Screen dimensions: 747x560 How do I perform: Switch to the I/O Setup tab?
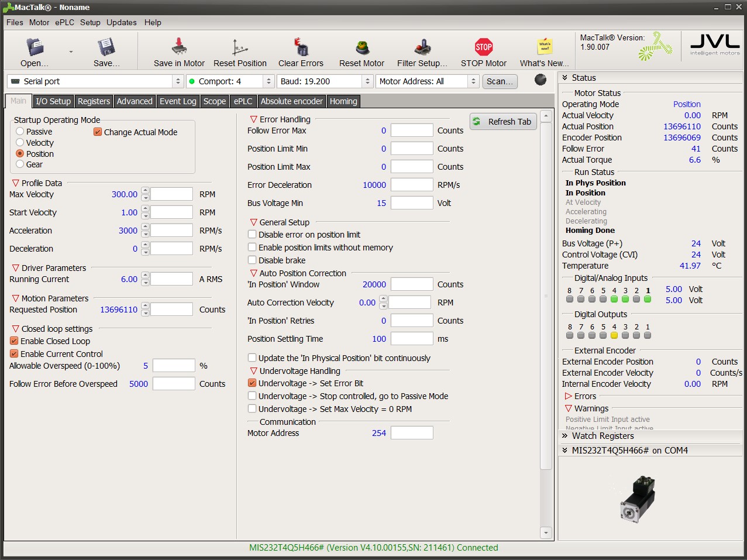pyautogui.click(x=53, y=101)
